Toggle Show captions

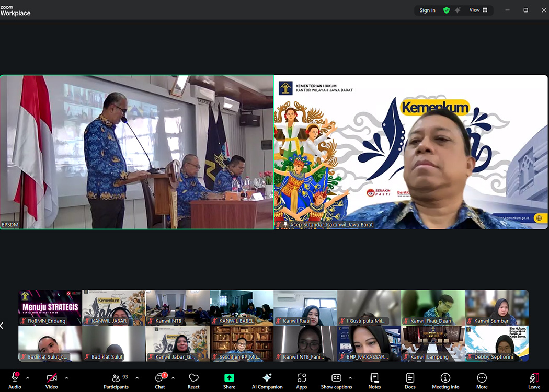click(336, 380)
